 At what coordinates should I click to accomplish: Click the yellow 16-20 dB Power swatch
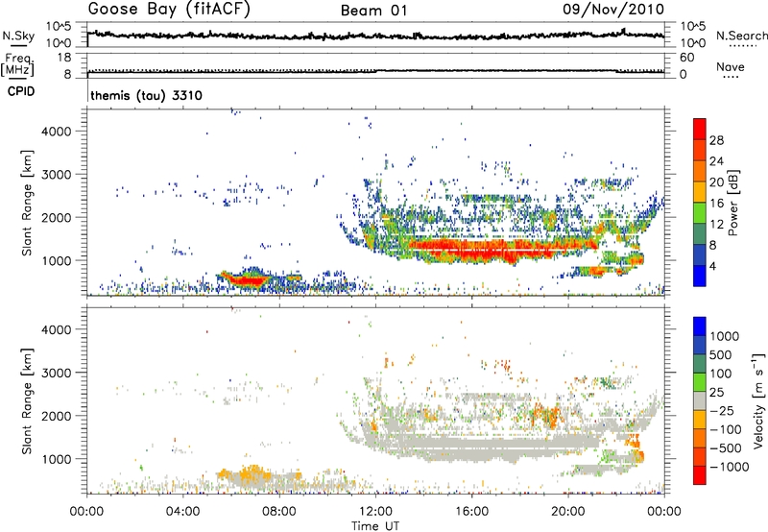point(700,192)
